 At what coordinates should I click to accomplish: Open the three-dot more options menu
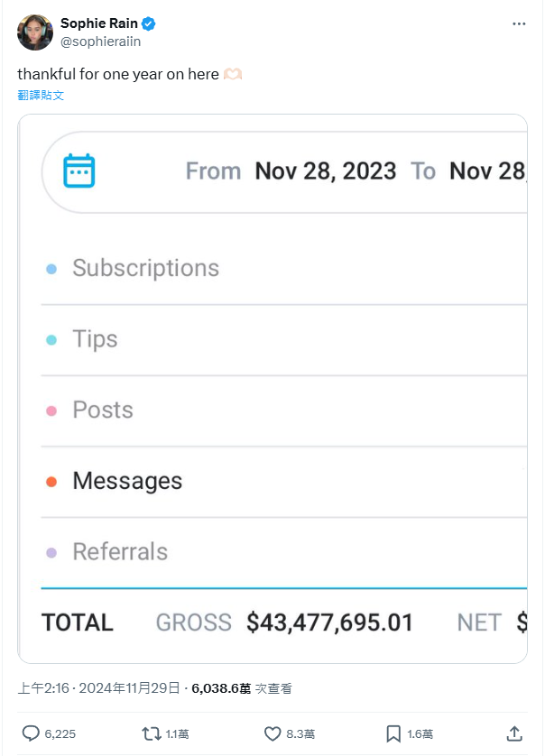519,23
